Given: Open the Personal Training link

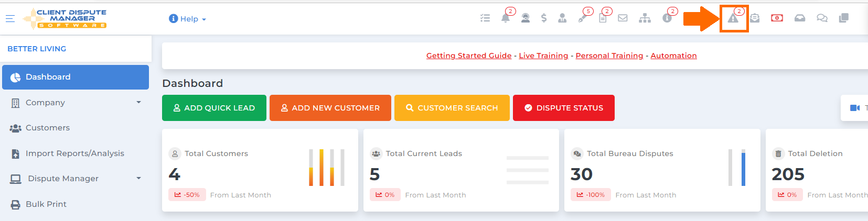Looking at the screenshot, I should point(609,56).
